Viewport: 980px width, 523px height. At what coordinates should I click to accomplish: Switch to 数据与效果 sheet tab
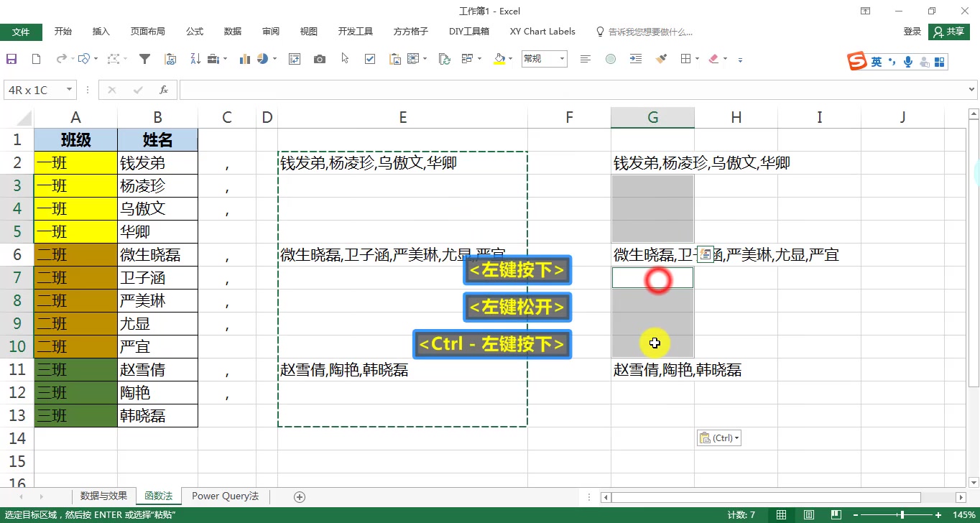(103, 496)
